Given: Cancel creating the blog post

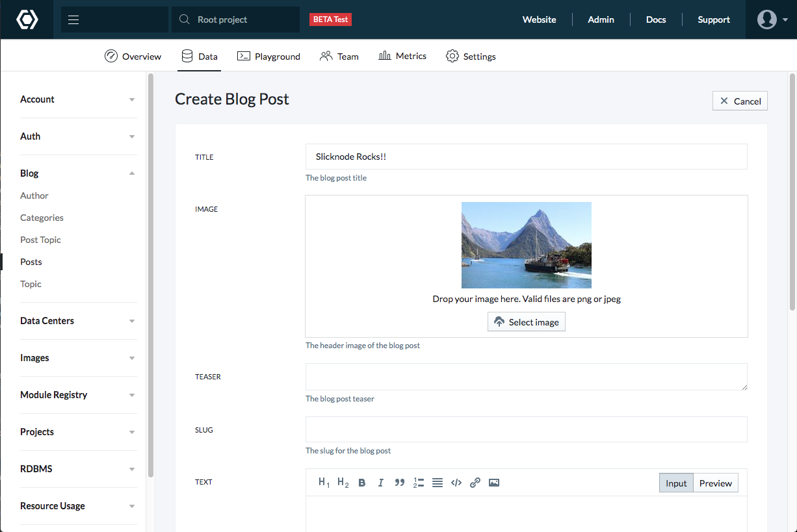Looking at the screenshot, I should click(x=740, y=101).
